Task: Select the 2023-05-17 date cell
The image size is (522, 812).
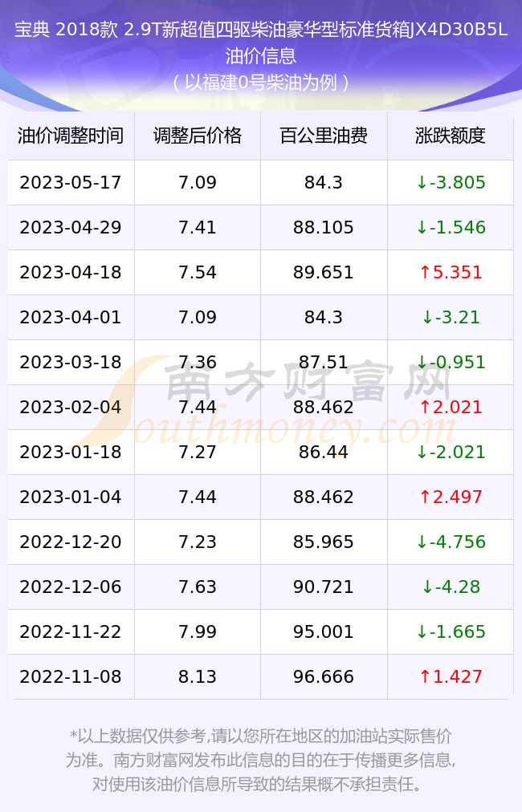Action: click(71, 182)
